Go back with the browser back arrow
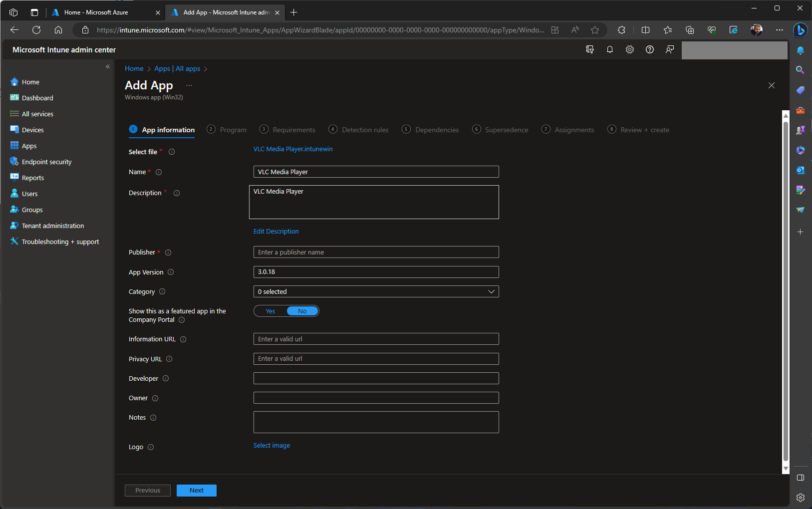 coord(14,30)
